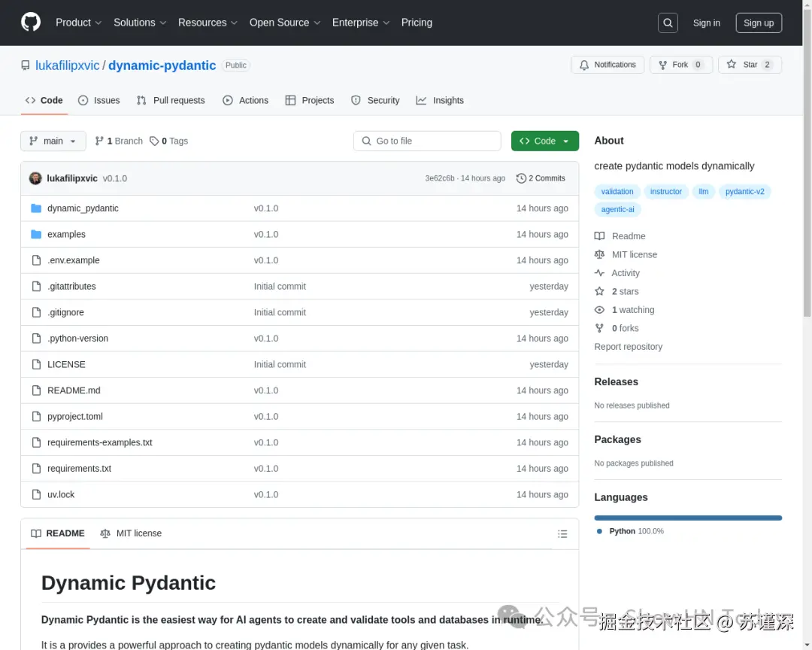The height and width of the screenshot is (650, 812).
Task: Click the search magnifier icon in header
Action: tap(668, 23)
